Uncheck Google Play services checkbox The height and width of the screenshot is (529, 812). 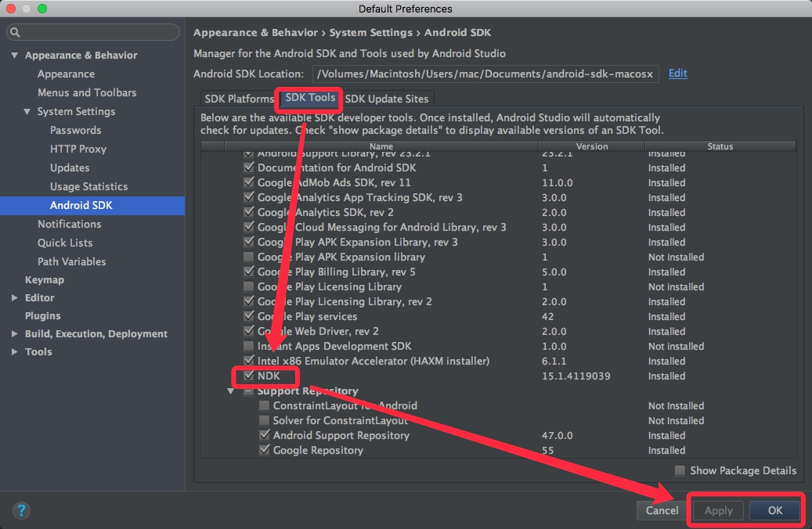[248, 316]
